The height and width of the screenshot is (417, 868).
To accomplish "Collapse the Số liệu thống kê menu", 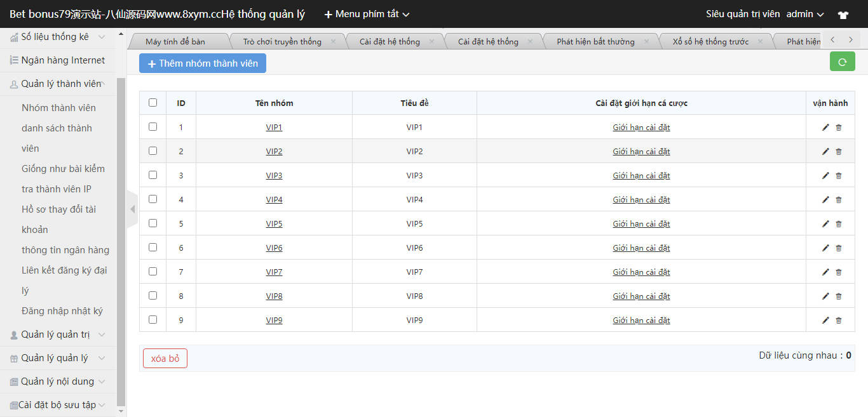I will pos(58,37).
